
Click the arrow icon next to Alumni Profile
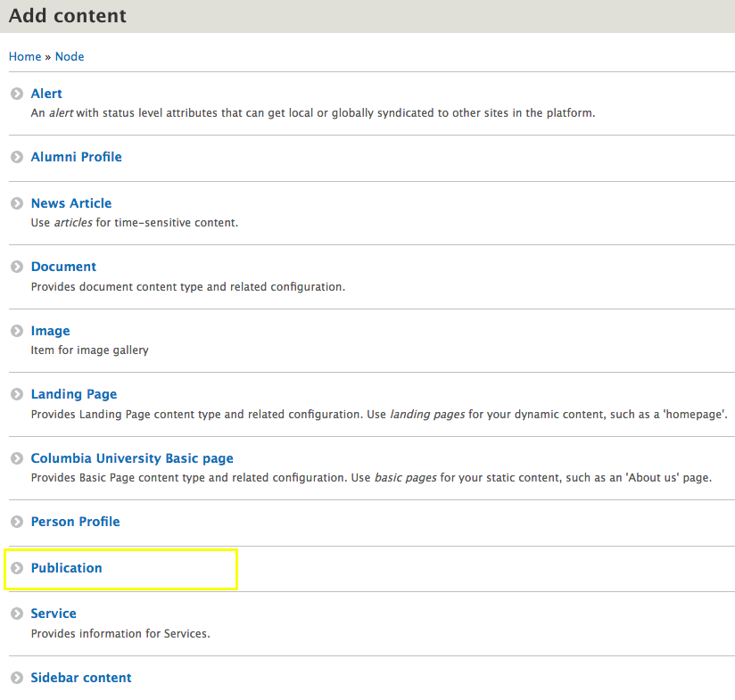pyautogui.click(x=16, y=156)
